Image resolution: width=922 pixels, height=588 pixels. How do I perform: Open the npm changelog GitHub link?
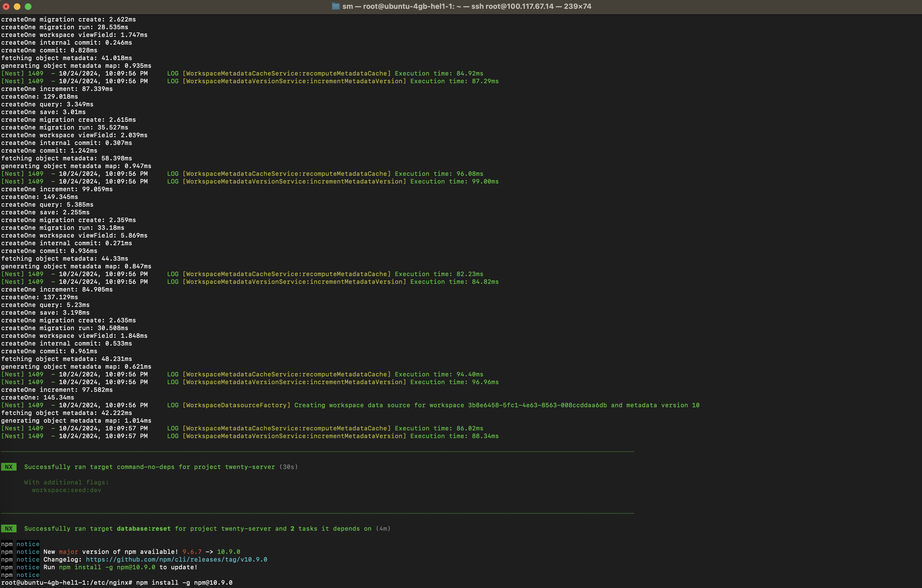pos(176,559)
